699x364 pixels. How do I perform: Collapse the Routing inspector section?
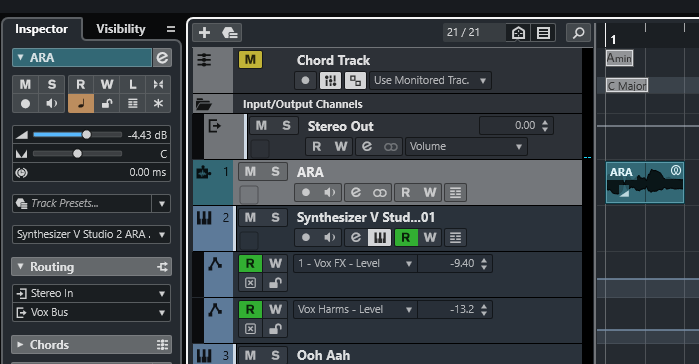tap(20, 267)
